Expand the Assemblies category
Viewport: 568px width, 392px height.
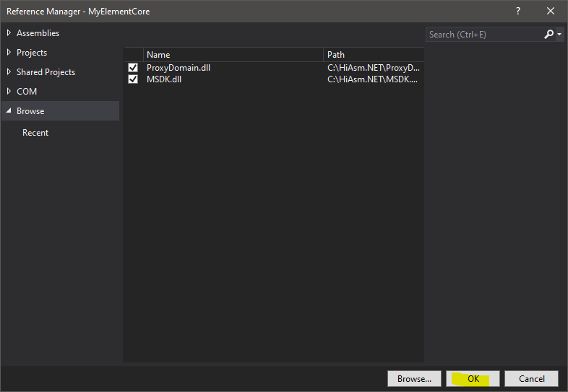click(x=9, y=33)
